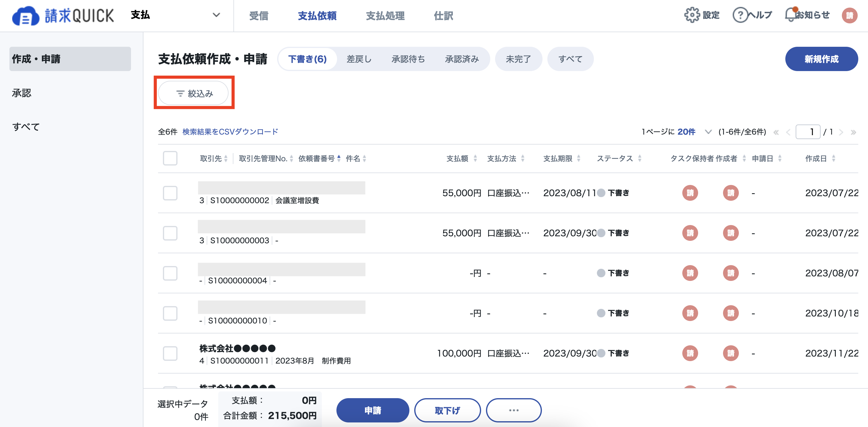The width and height of the screenshot is (868, 427).
Task: Select the すべて filter tab
Action: click(x=570, y=59)
